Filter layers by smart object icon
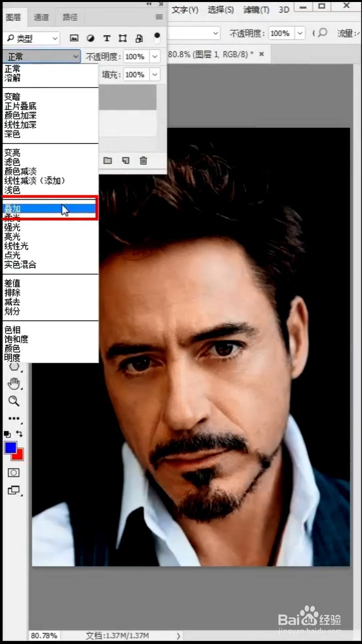362x644 pixels. coord(139,38)
